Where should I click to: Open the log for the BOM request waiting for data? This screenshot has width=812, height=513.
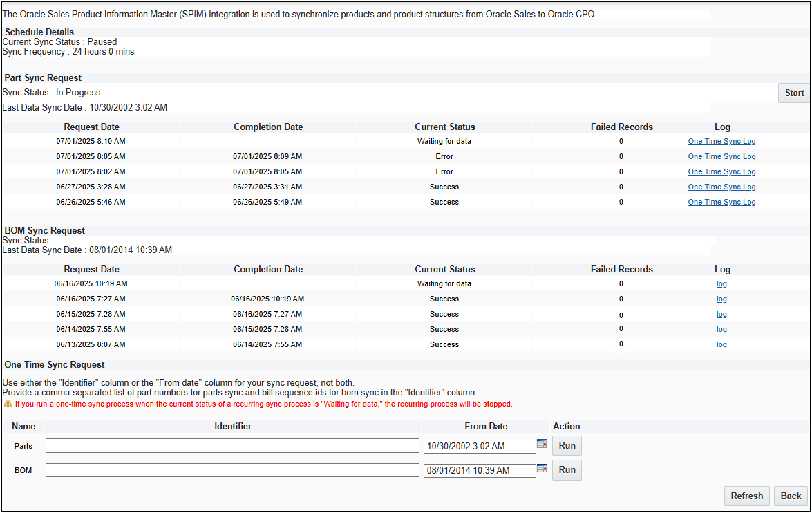tap(721, 283)
